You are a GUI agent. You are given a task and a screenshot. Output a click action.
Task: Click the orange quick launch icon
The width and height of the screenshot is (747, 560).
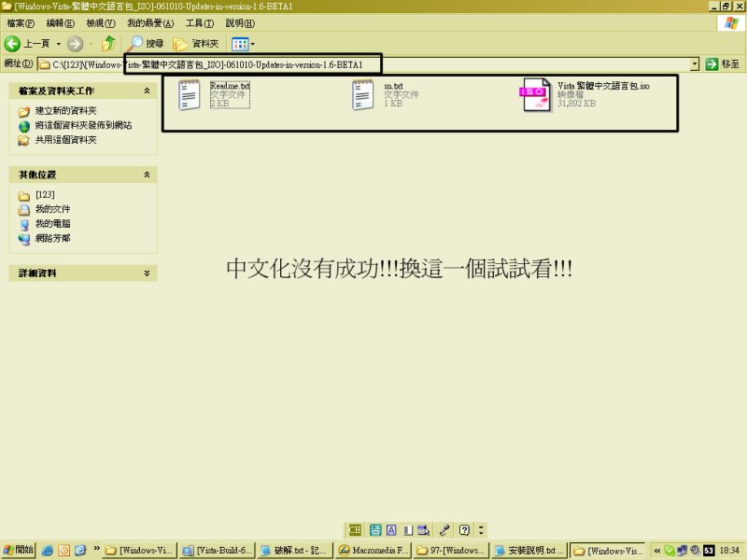(63, 551)
